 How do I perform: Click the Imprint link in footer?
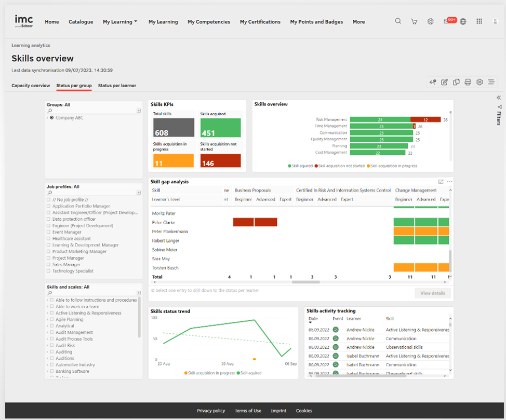click(x=278, y=411)
